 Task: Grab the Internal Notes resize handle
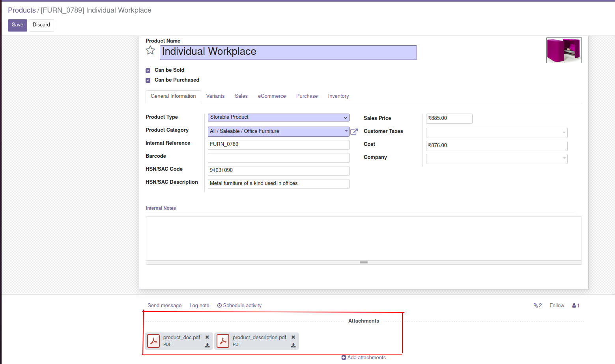pyautogui.click(x=364, y=262)
